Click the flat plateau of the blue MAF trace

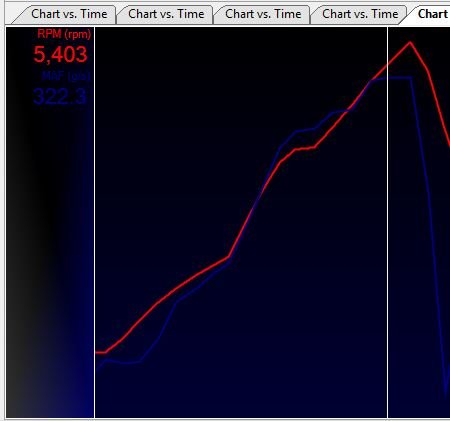click(x=392, y=78)
